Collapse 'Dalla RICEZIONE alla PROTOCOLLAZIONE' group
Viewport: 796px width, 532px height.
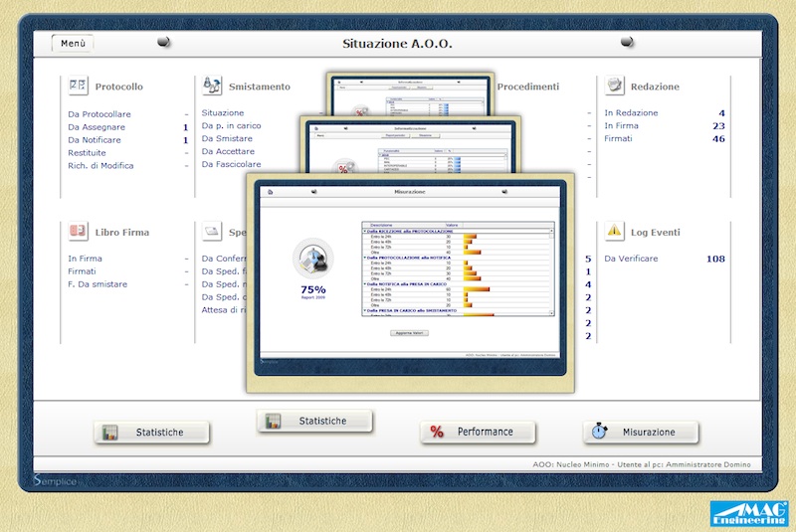(365, 231)
